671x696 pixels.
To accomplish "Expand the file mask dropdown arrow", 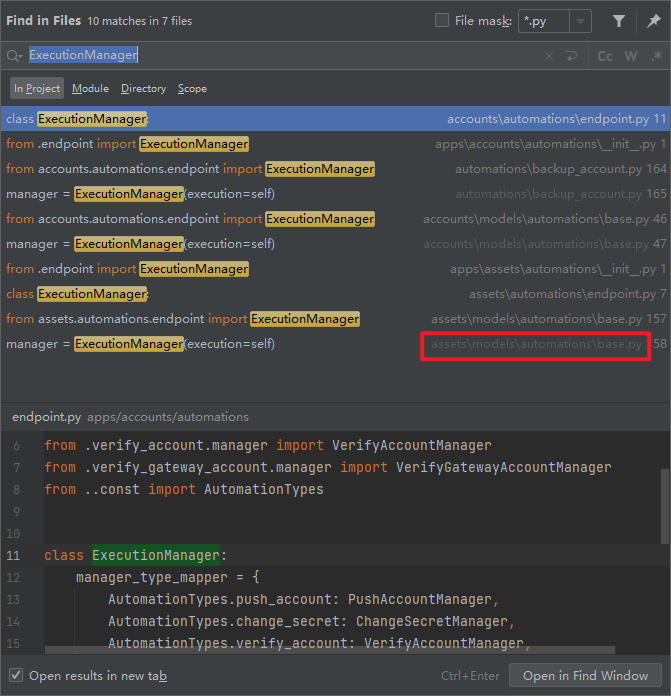I will (582, 21).
